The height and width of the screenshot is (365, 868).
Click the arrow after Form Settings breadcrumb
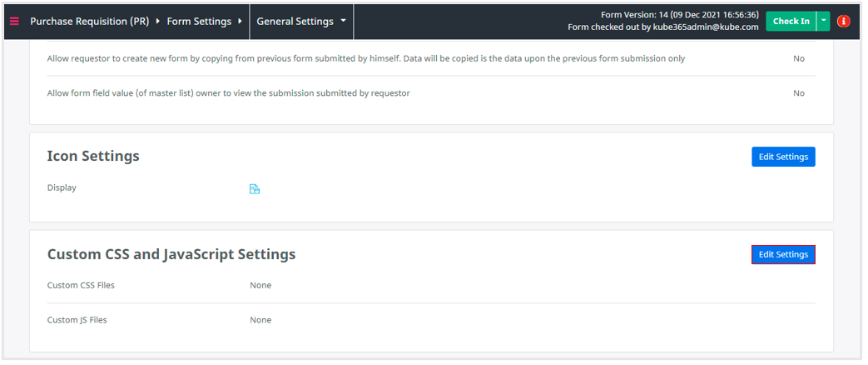click(241, 21)
